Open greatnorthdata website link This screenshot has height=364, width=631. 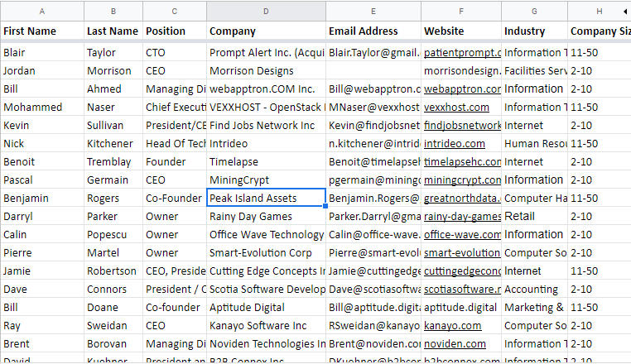462,199
